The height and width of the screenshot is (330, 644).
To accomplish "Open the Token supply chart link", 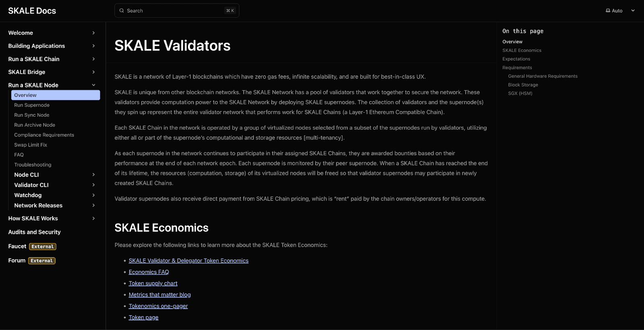I will pyautogui.click(x=153, y=283).
